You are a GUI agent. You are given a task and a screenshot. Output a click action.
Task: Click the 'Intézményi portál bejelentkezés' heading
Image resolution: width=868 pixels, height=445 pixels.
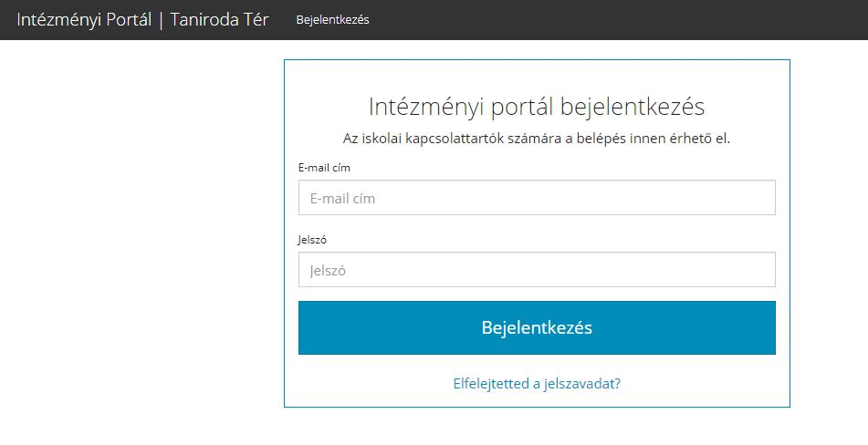pyautogui.click(x=537, y=107)
